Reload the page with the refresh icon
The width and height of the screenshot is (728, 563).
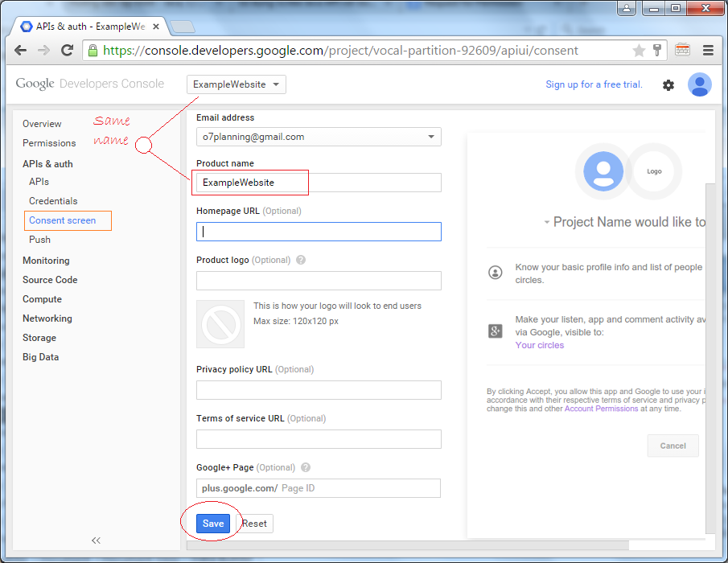click(x=68, y=50)
